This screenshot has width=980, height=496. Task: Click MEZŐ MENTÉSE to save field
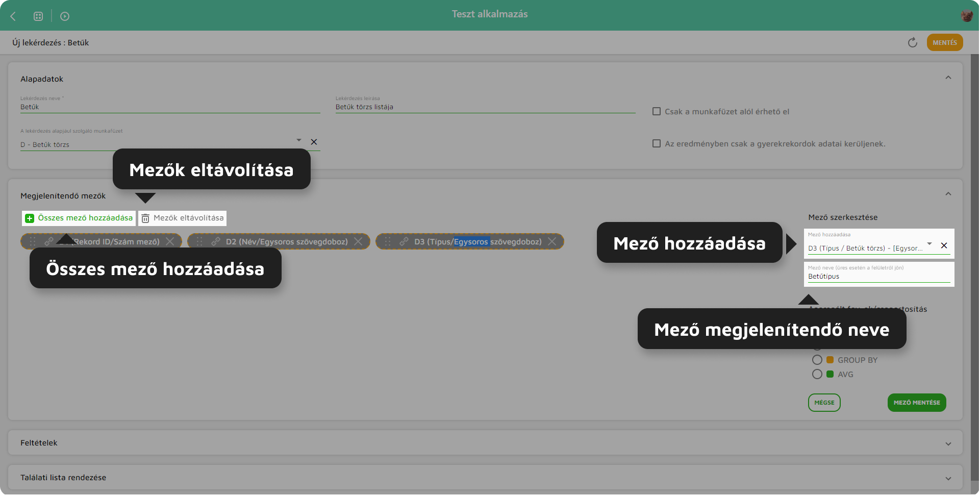pos(917,403)
